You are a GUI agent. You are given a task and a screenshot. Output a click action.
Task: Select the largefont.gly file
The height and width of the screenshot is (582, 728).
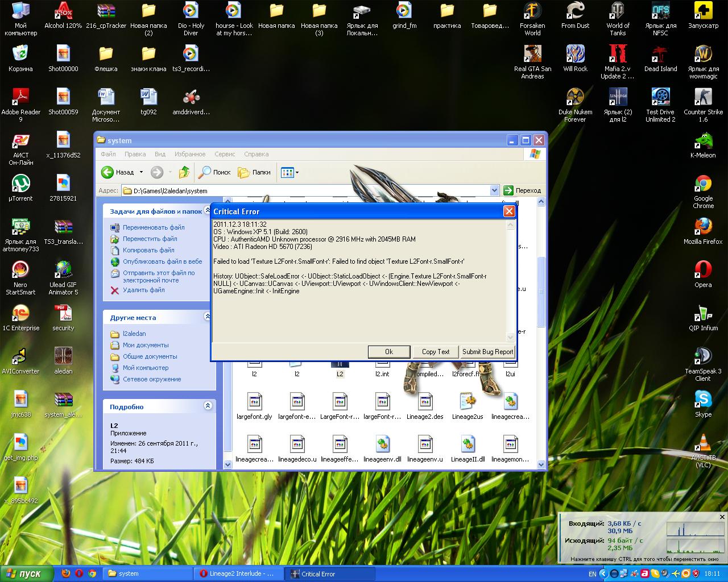point(254,407)
